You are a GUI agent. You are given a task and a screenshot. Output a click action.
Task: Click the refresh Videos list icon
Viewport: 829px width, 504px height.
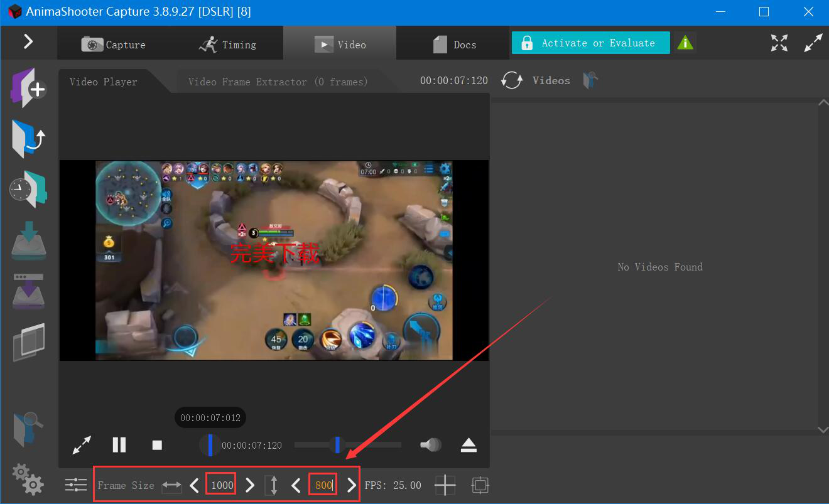pyautogui.click(x=512, y=80)
